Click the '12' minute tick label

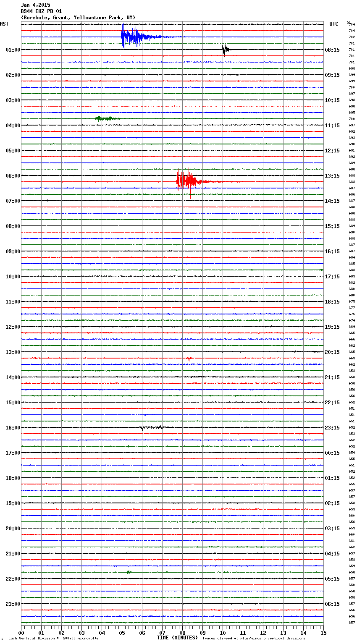(263, 633)
